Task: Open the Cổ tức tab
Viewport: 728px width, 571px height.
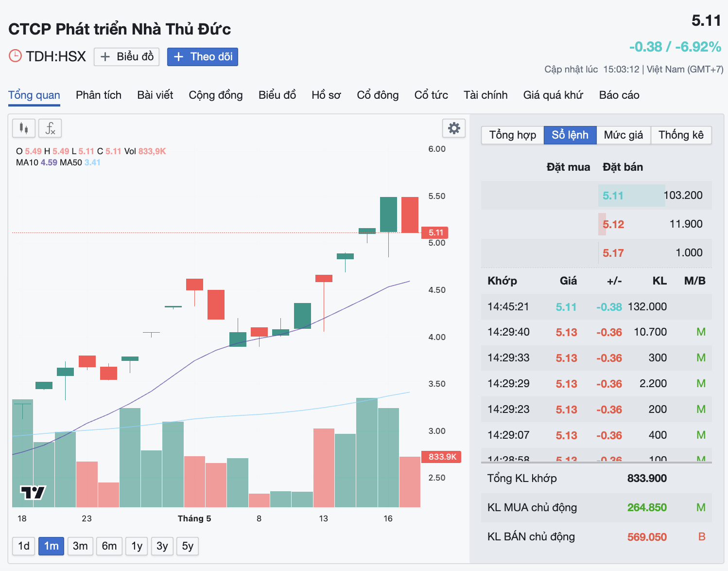Action: pyautogui.click(x=431, y=95)
